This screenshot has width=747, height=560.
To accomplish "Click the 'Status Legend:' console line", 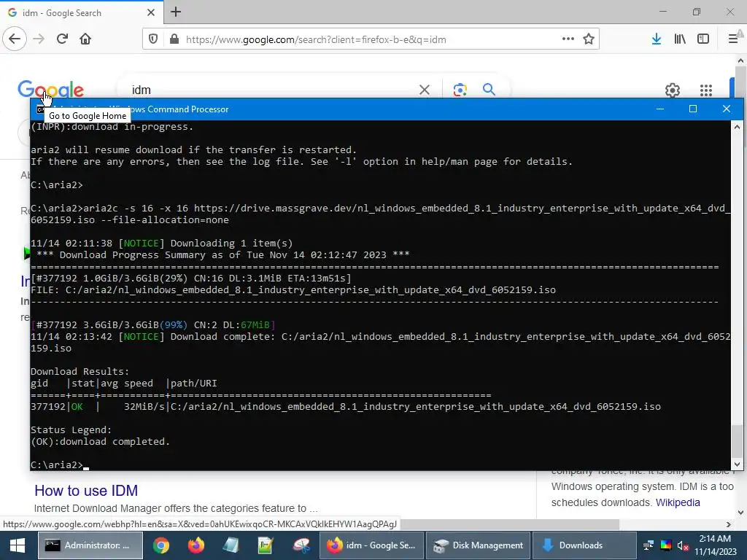I will [71, 430].
